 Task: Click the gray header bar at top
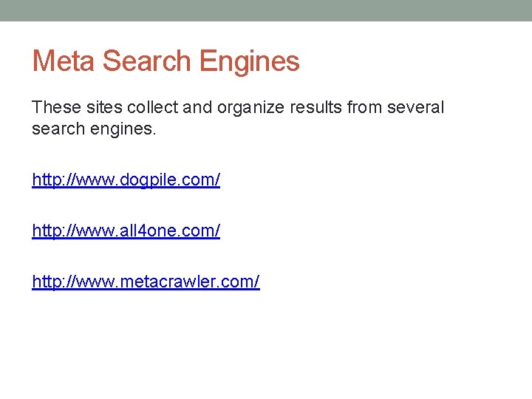(x=266, y=10)
